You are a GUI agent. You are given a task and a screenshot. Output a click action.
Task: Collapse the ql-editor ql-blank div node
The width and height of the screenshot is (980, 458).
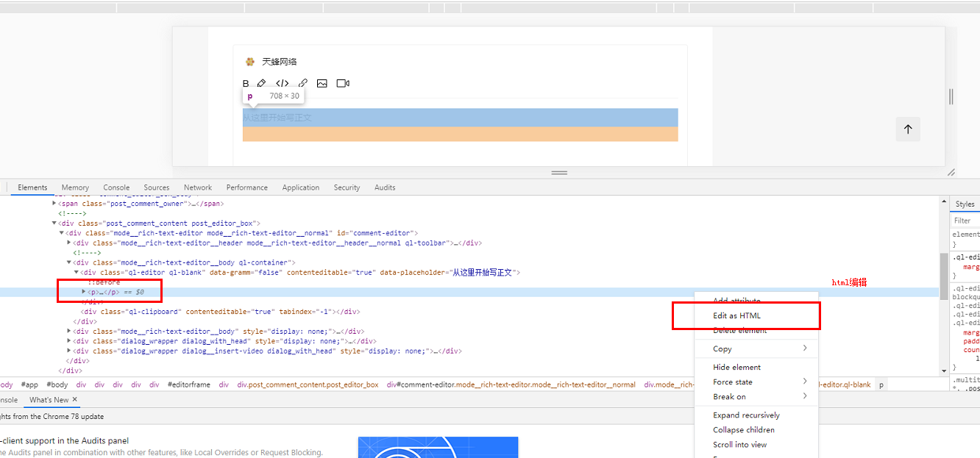coord(76,272)
